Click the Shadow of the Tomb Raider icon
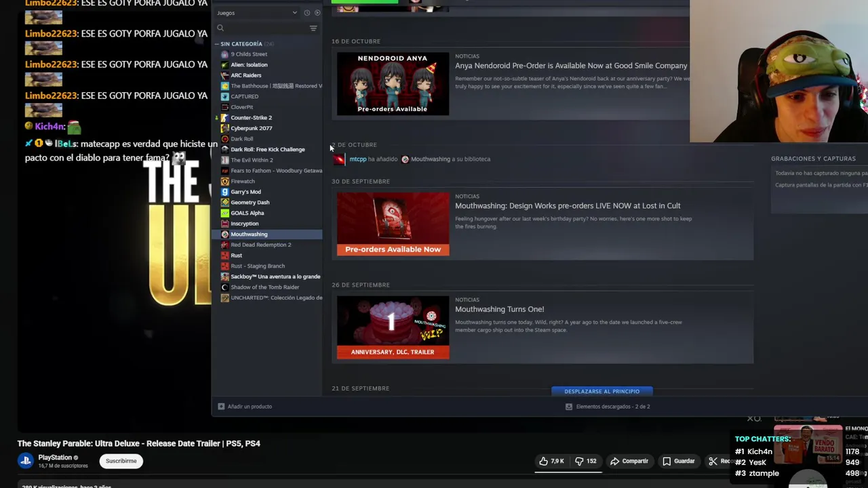Image resolution: width=868 pixels, height=488 pixels. coord(225,287)
